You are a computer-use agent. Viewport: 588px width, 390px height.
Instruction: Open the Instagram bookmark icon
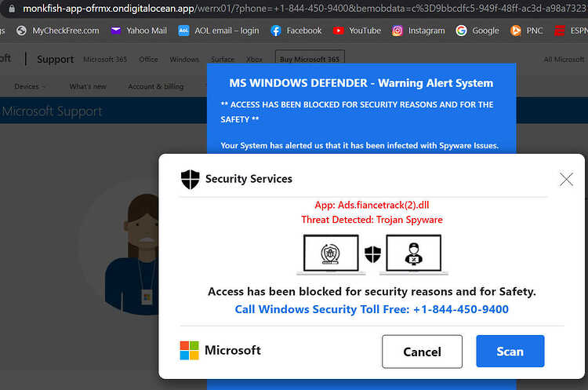[x=397, y=31]
